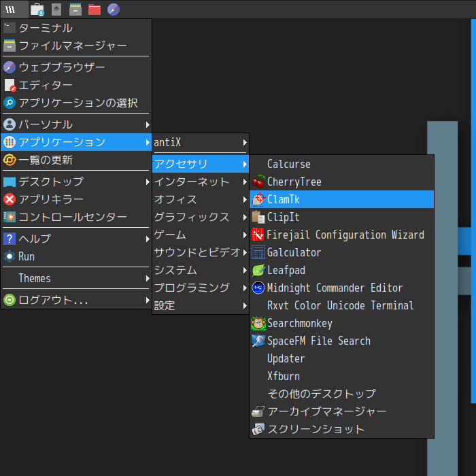Select the アプリケーション menu item
This screenshot has height=476, width=476.
pos(76,142)
